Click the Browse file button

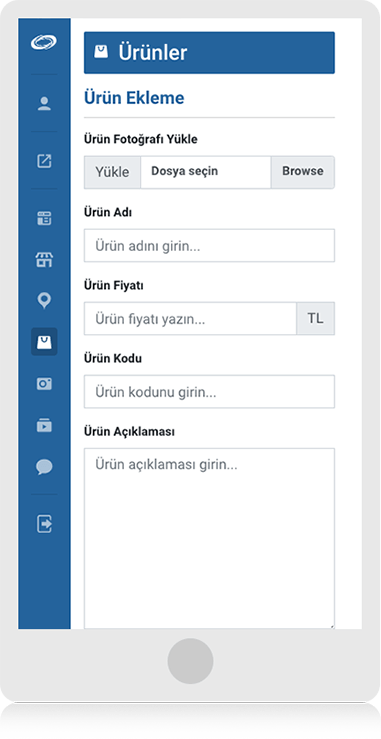pos(303,172)
